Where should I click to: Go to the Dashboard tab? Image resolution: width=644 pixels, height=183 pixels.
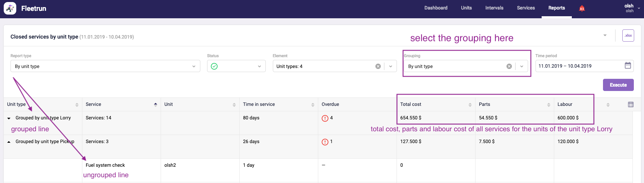(436, 8)
